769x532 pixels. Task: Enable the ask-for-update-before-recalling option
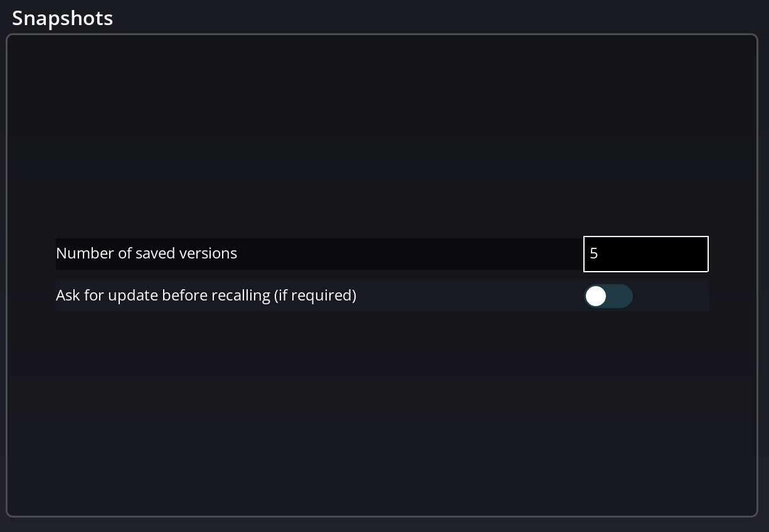608,296
